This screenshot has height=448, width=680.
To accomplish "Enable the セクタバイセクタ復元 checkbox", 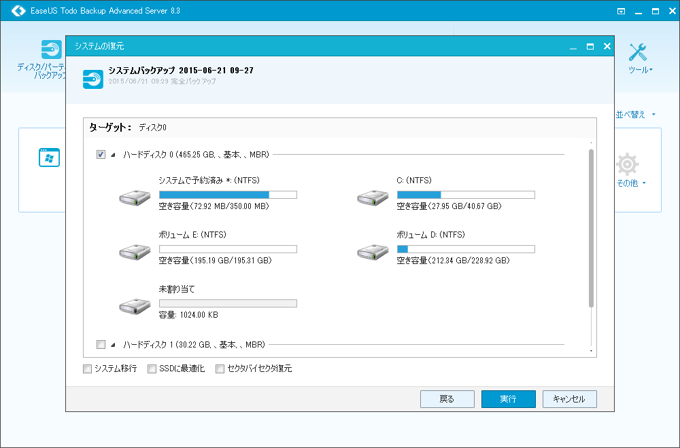I will [x=220, y=369].
